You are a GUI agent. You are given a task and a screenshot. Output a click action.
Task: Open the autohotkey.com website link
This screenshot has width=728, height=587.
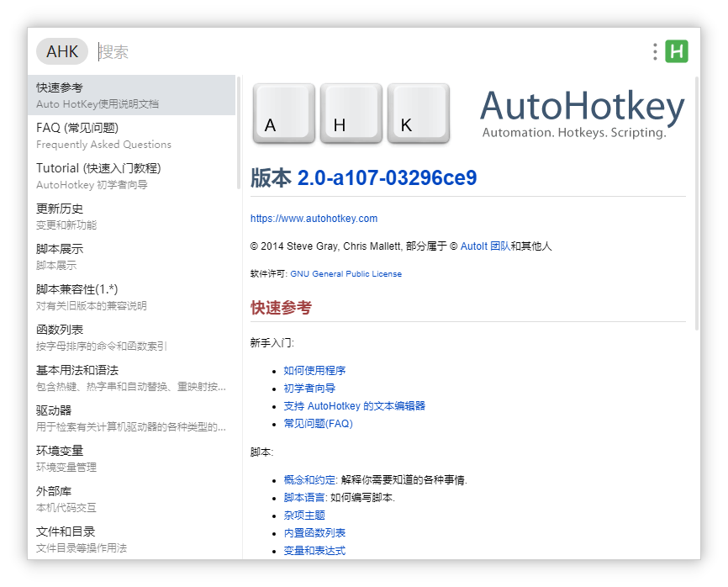pos(314,219)
